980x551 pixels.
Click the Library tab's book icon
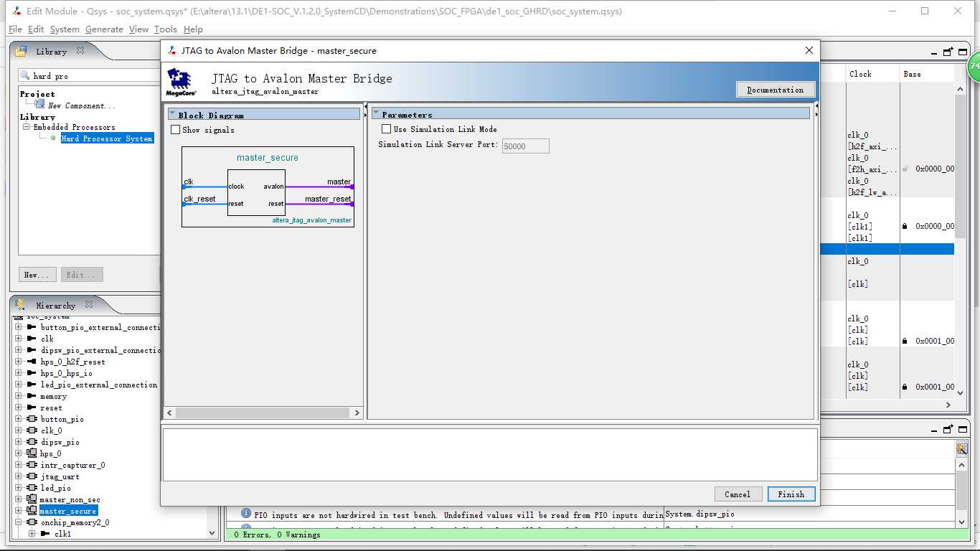click(x=22, y=51)
